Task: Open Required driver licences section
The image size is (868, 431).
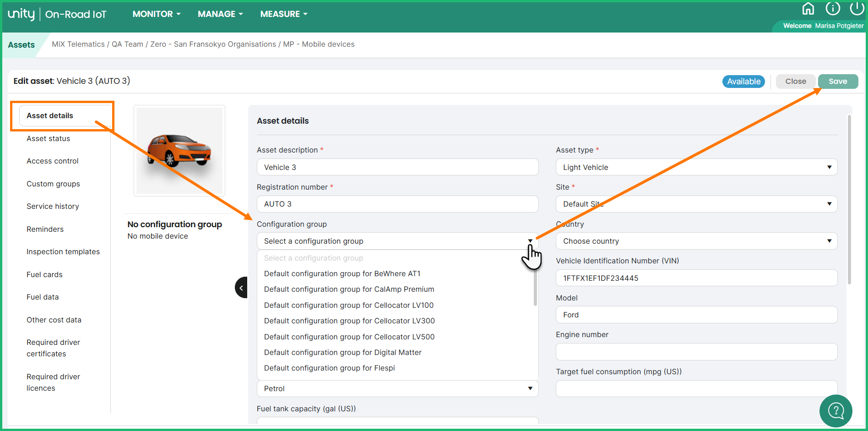Action: tap(53, 382)
